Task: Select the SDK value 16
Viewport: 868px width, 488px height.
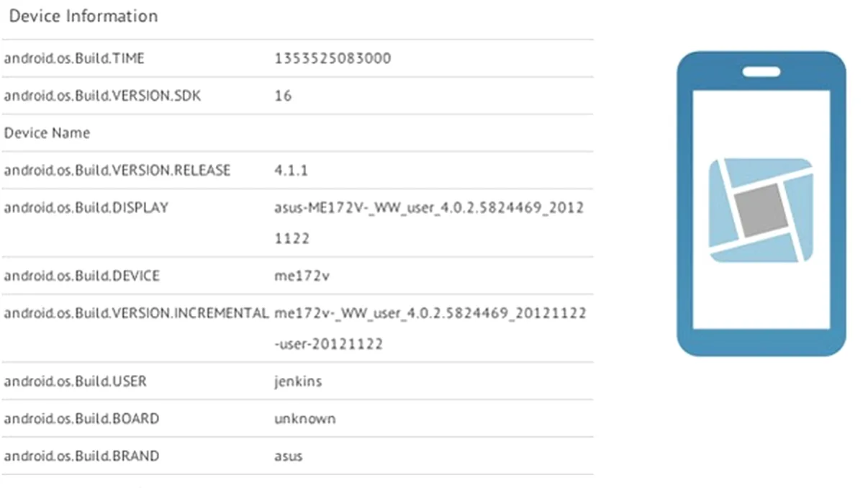Action: click(283, 96)
